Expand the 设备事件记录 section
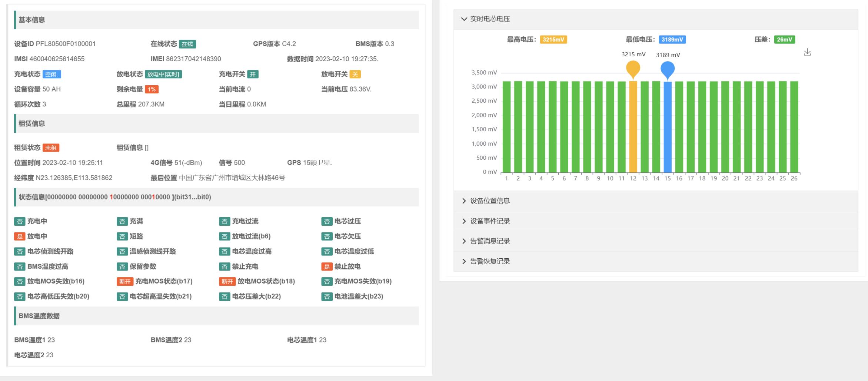The height and width of the screenshot is (381, 868). pyautogui.click(x=656, y=221)
